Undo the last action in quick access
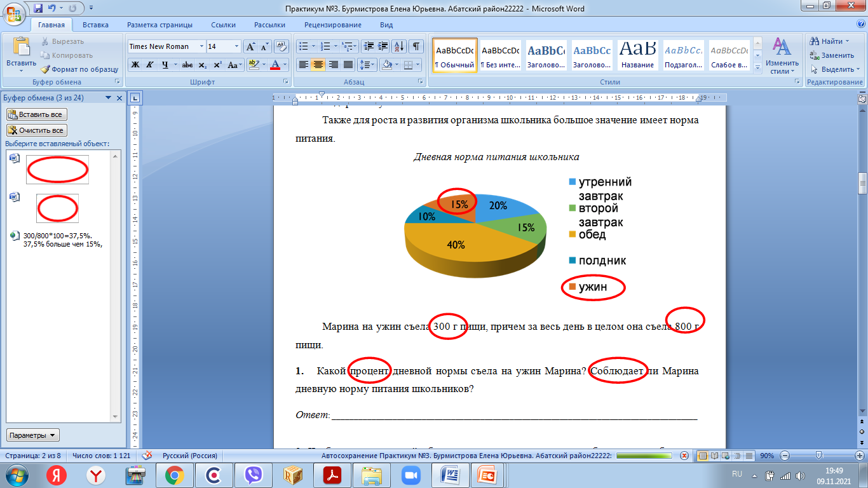This screenshot has width=868, height=488. pos(53,8)
